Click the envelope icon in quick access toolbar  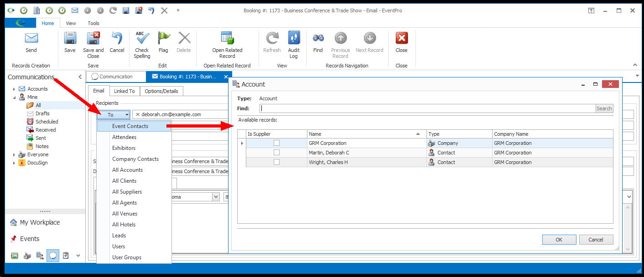(x=75, y=10)
